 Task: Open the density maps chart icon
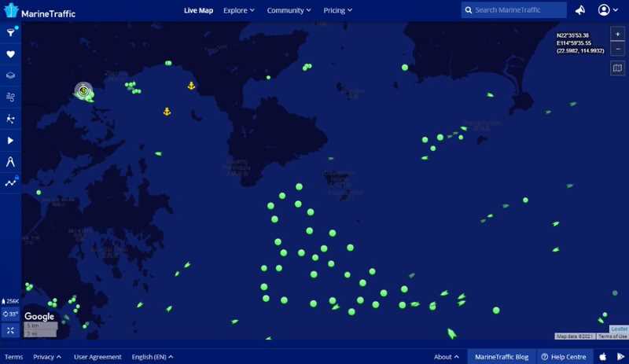coord(10,183)
